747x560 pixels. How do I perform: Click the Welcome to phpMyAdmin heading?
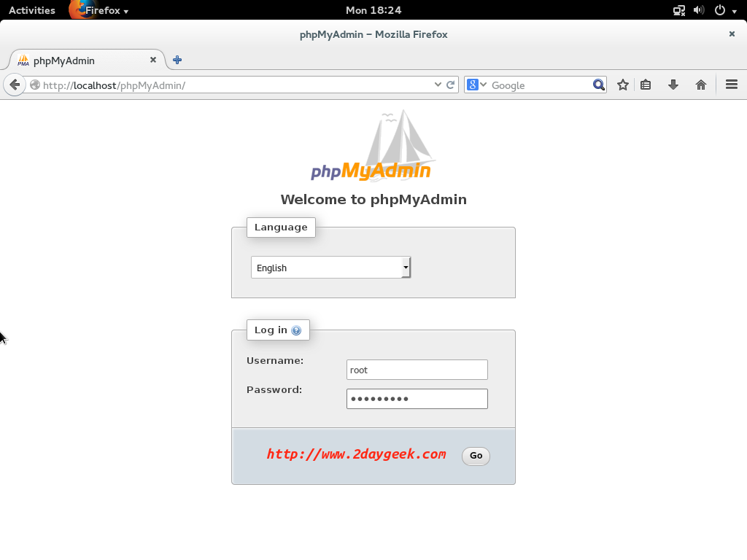pos(373,199)
